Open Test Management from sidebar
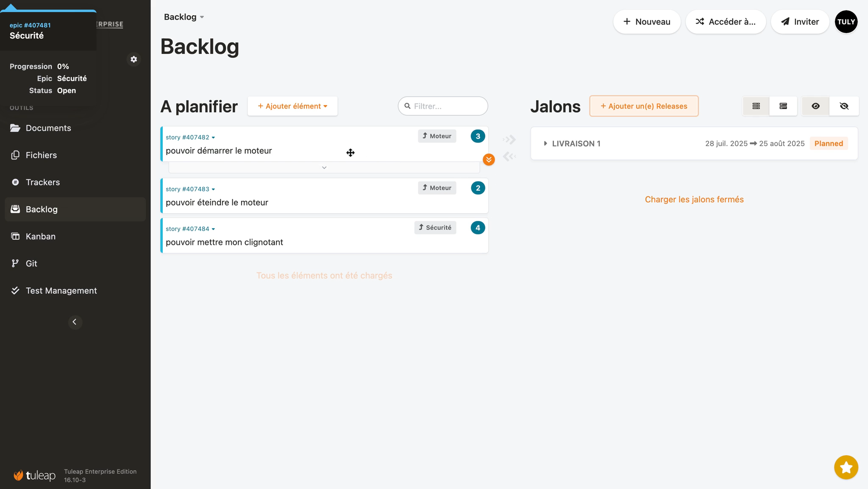The height and width of the screenshot is (489, 868). point(61,291)
